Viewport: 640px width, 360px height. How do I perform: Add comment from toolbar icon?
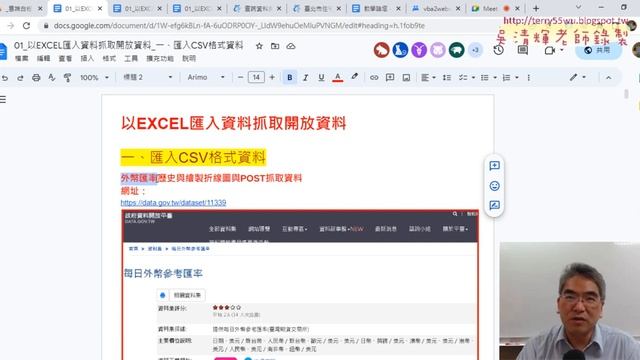coord(390,78)
